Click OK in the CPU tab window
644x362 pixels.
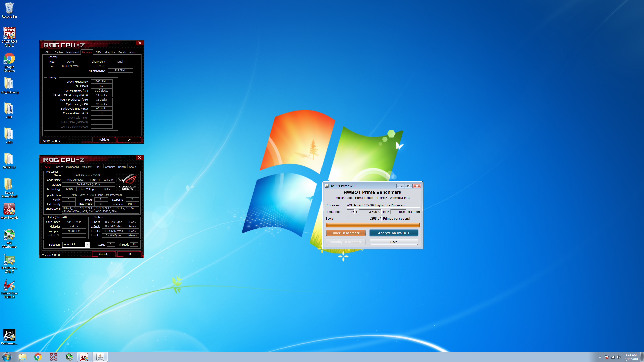pos(129,254)
